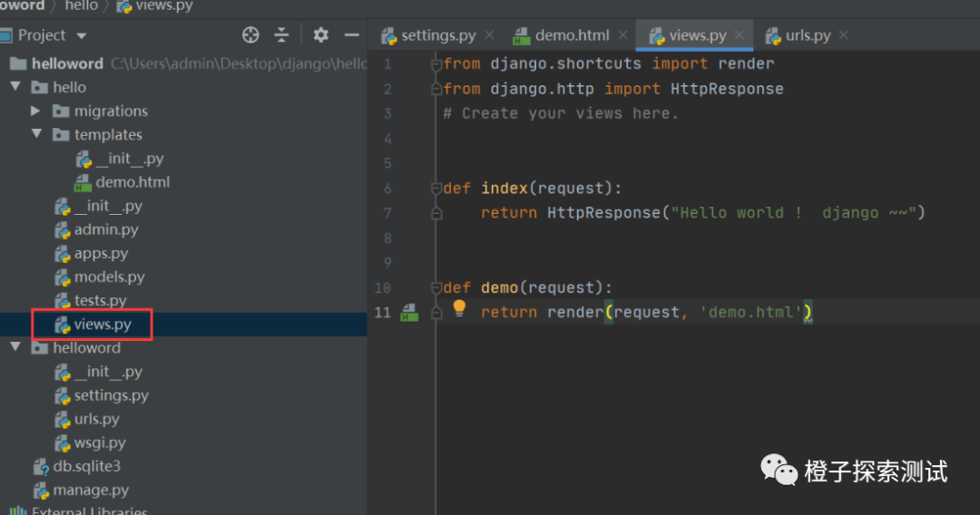Click HttpResponse in the import on line 2
The height and width of the screenshot is (515, 980).
click(x=727, y=89)
